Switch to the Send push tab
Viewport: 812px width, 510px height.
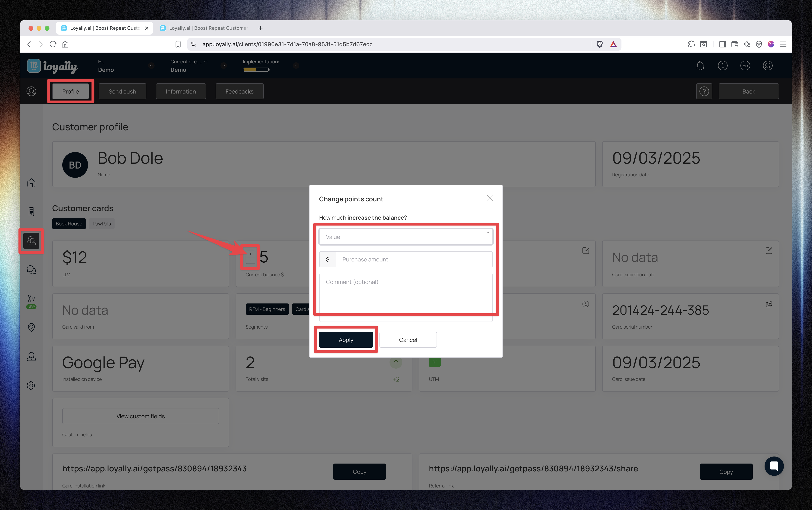coord(122,92)
